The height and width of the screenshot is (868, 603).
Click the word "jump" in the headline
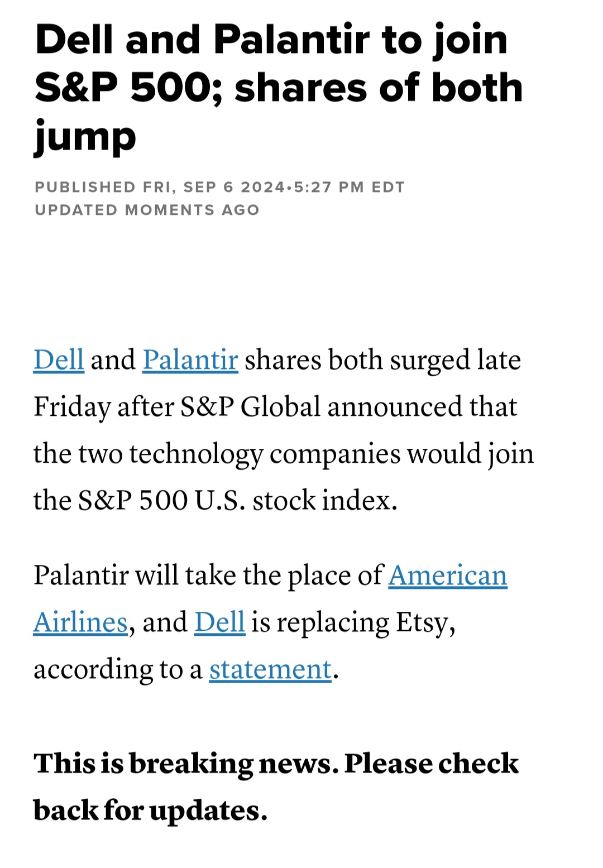point(85,136)
